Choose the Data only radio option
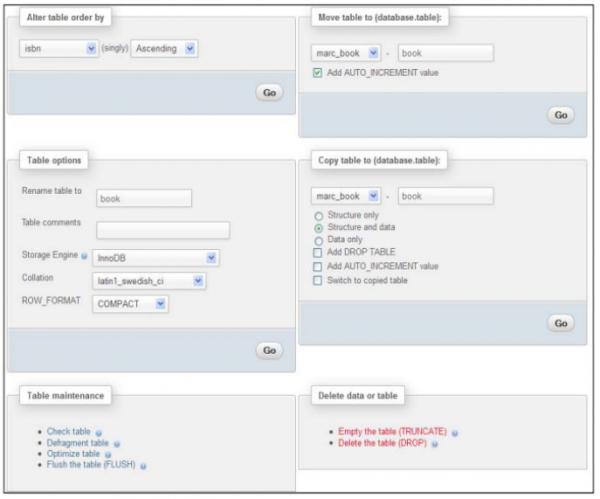600x499 pixels. (319, 240)
